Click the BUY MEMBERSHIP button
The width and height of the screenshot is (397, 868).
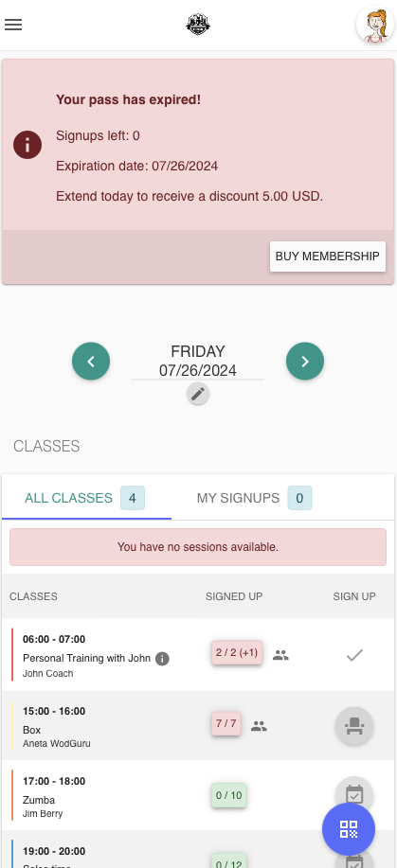(x=328, y=257)
